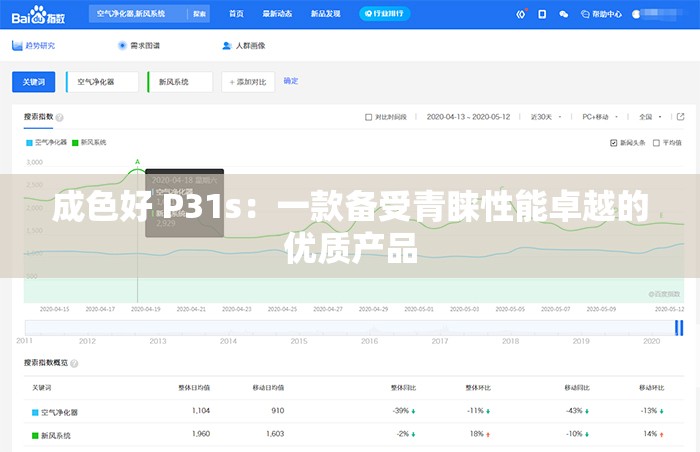Open 帮助中心 help center
The image size is (700, 452).
[x=601, y=14]
